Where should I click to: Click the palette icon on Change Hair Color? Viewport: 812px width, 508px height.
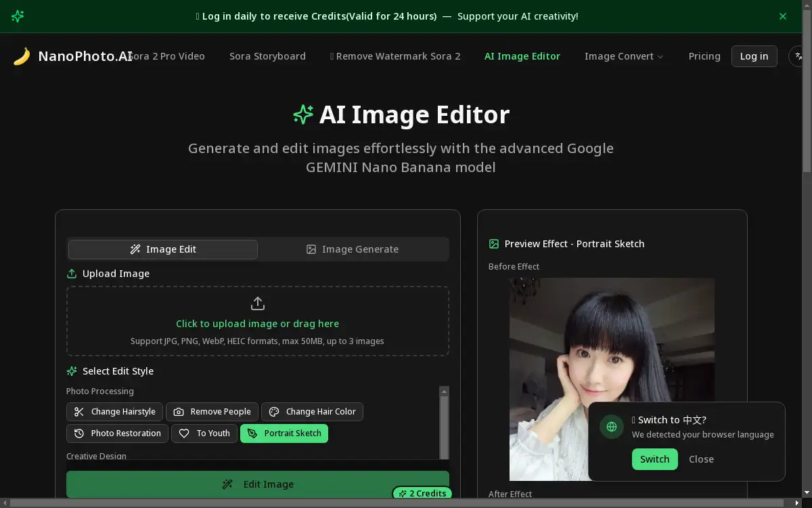[274, 412]
